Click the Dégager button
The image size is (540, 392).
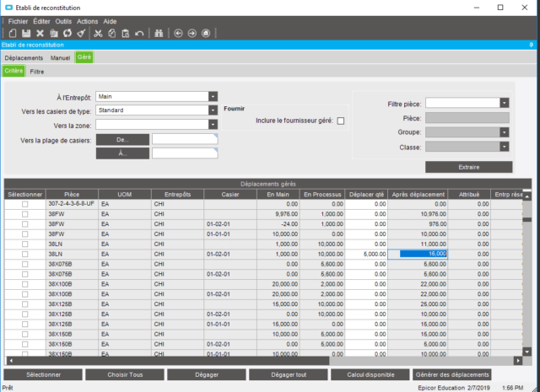point(207,374)
